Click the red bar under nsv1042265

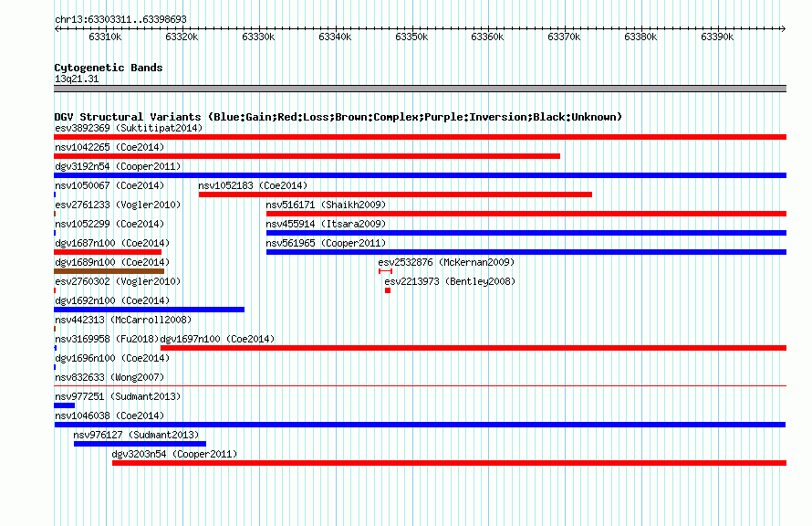pyautogui.click(x=307, y=156)
